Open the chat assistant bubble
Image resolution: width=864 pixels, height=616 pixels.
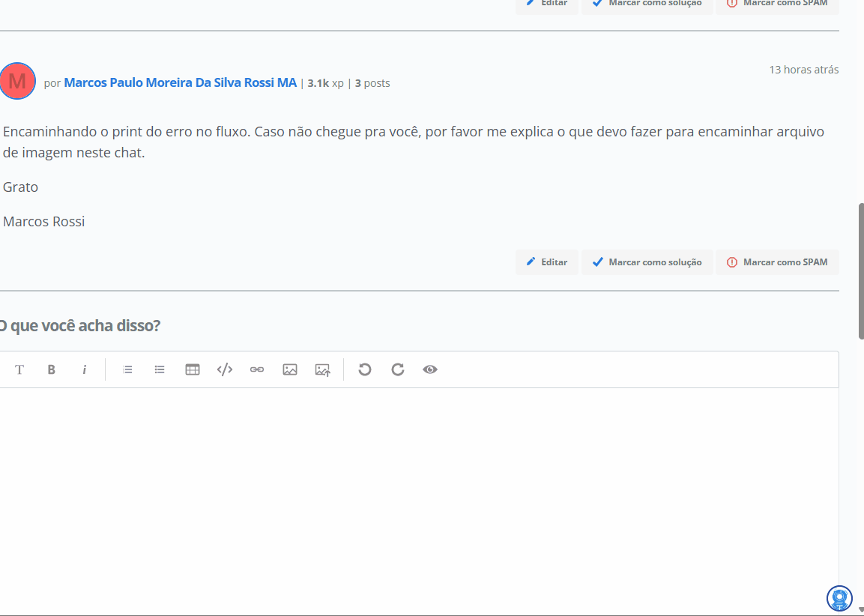coord(839,598)
